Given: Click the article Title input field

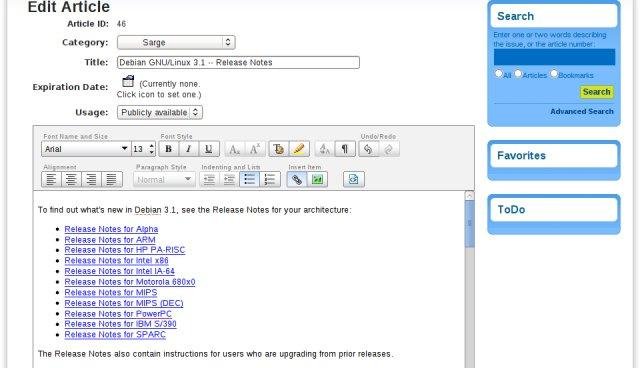Looking at the screenshot, I should tap(238, 62).
